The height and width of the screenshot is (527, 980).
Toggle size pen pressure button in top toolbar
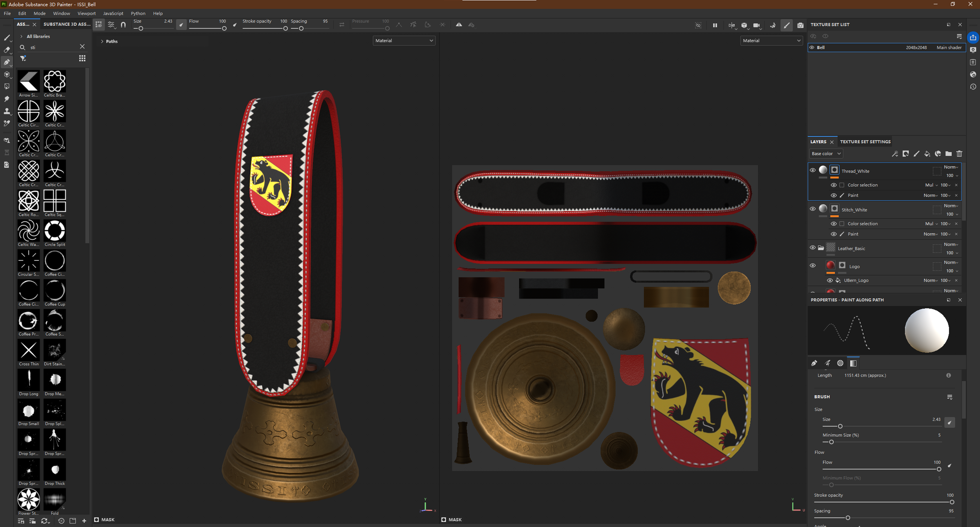[x=181, y=25]
